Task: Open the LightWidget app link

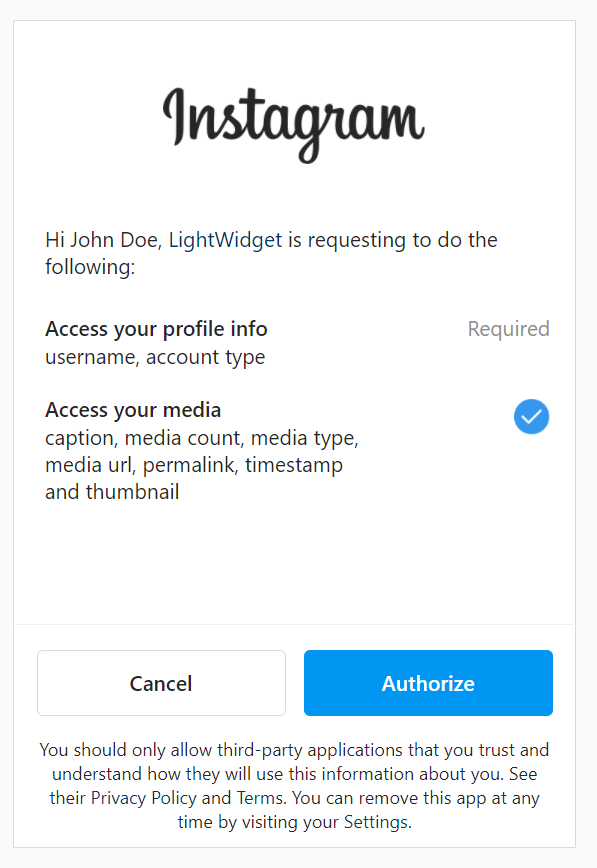Action: (225, 240)
